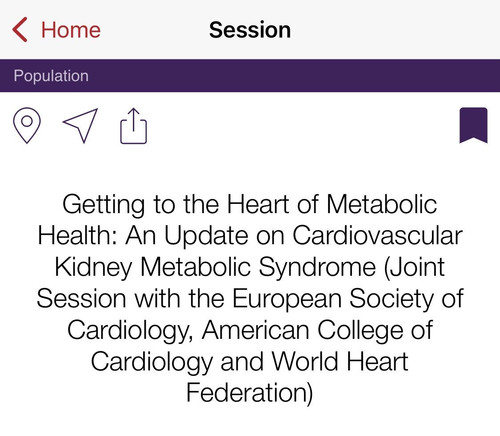Toggle the purple bookmark for this session

point(473,125)
